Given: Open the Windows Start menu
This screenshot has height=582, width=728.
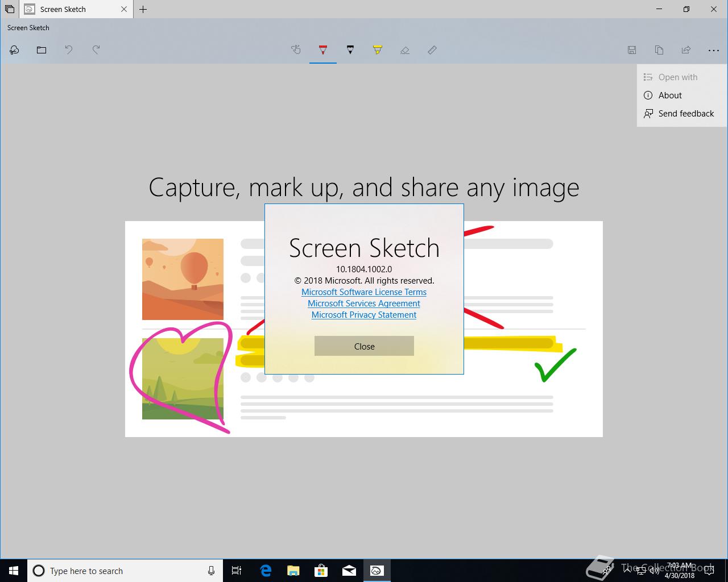Looking at the screenshot, I should tap(14, 571).
